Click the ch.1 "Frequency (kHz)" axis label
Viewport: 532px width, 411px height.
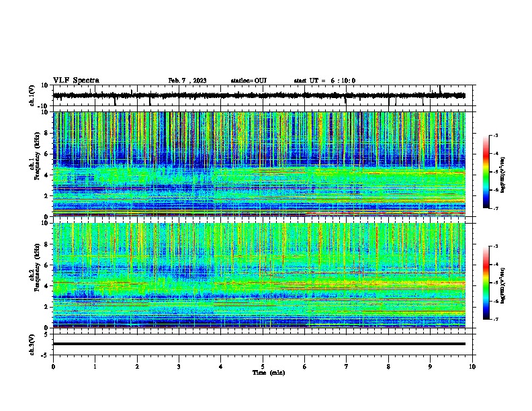(37, 156)
